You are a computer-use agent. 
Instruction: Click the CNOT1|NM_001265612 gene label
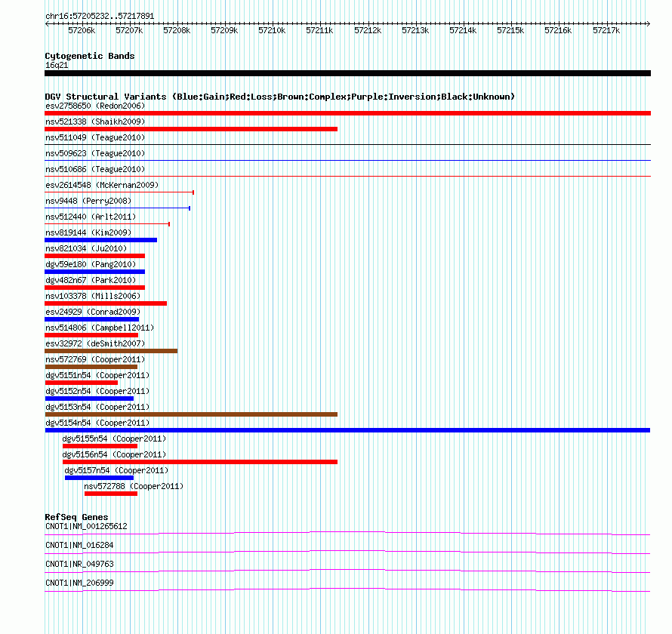(x=86, y=526)
